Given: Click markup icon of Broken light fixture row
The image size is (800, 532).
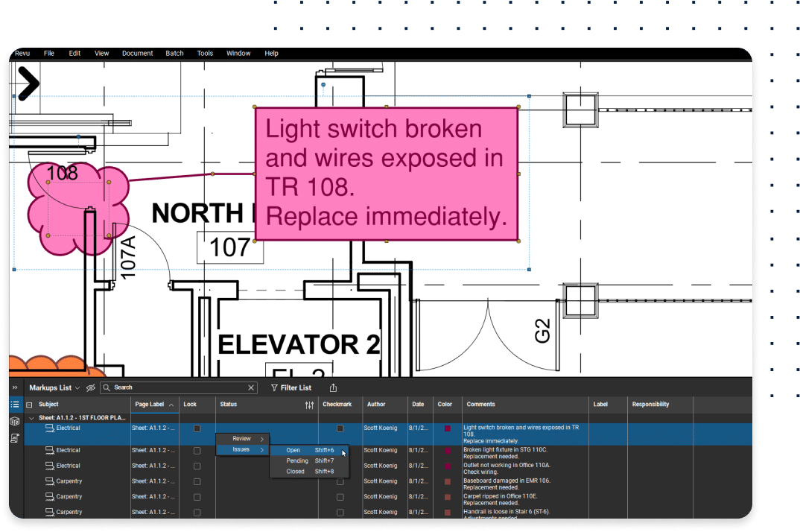Looking at the screenshot, I should tap(49, 450).
